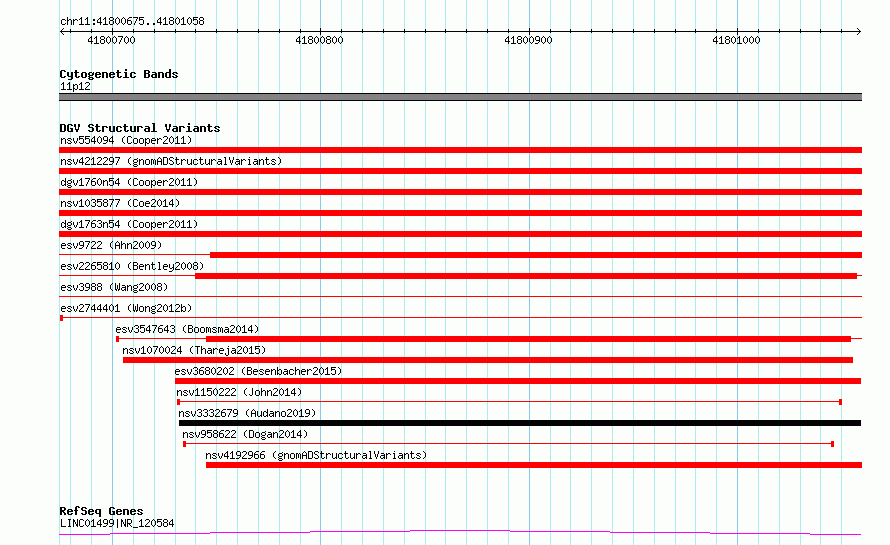Select the red bar under nsv1035877

[460, 213]
